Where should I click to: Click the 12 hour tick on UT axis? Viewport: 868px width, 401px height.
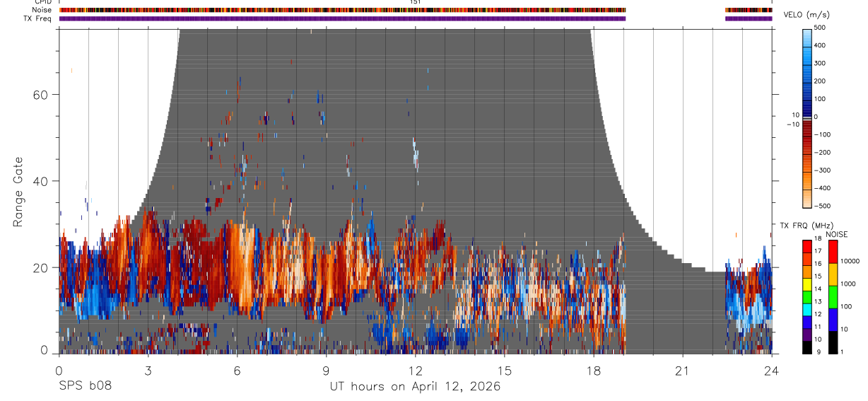[415, 369]
